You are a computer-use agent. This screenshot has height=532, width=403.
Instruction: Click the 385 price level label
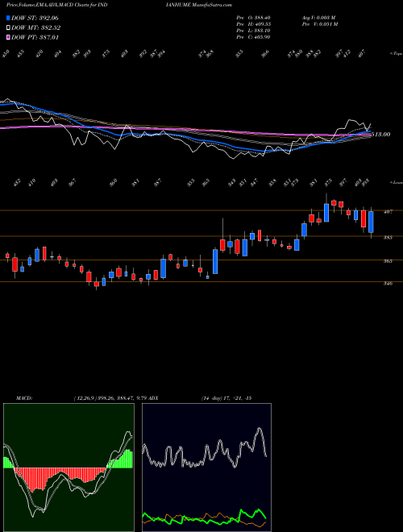(x=388, y=238)
